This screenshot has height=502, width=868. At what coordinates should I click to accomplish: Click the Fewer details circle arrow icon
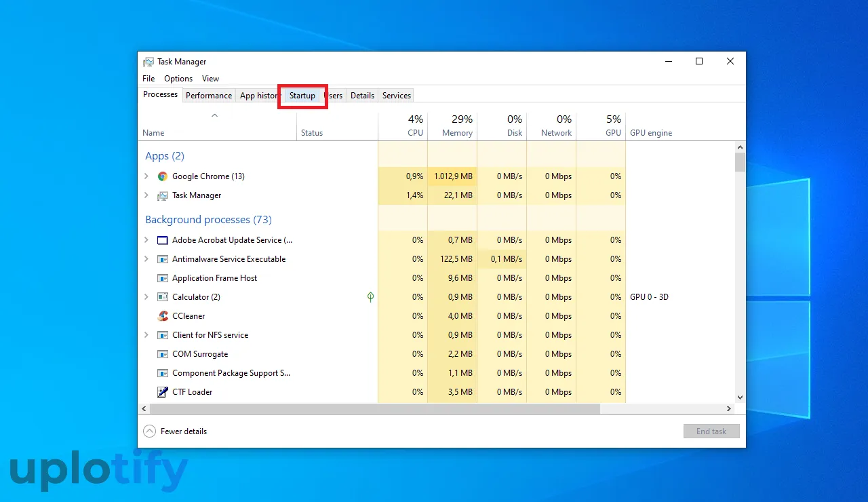pyautogui.click(x=149, y=431)
